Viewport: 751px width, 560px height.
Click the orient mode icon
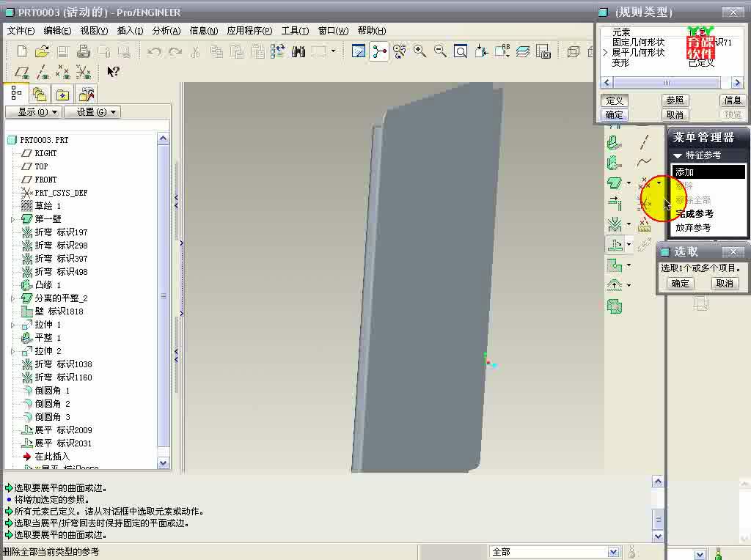[400, 51]
